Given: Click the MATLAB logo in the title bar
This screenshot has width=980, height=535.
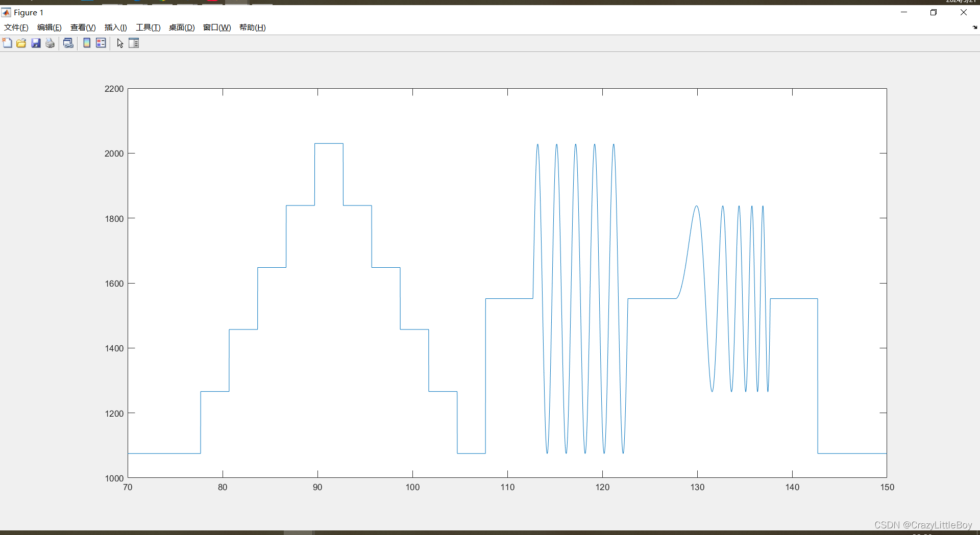Looking at the screenshot, I should pyautogui.click(x=6, y=12).
